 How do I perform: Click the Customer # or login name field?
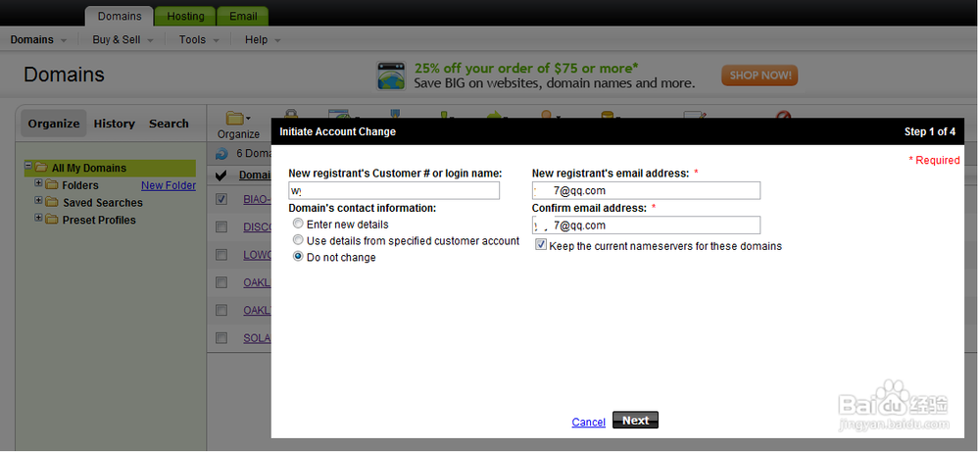(394, 190)
